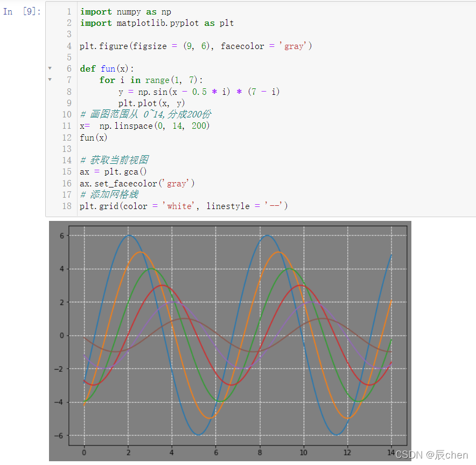Click the y-axis tick label 6
Image resolution: width=476 pixels, height=465 pixels.
coord(62,235)
